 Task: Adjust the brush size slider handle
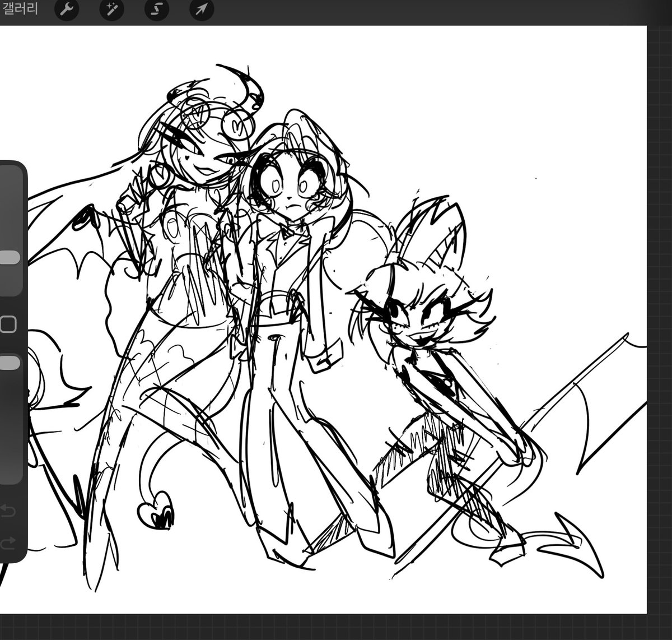click(10, 257)
